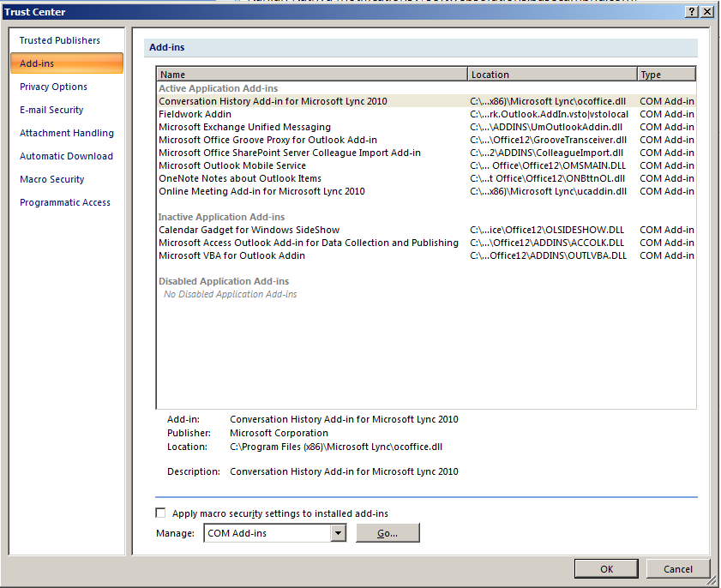Viewport: 721px width, 588px height.
Task: Click COM Add-in type for Fieldwork Addin
Action: coord(667,114)
